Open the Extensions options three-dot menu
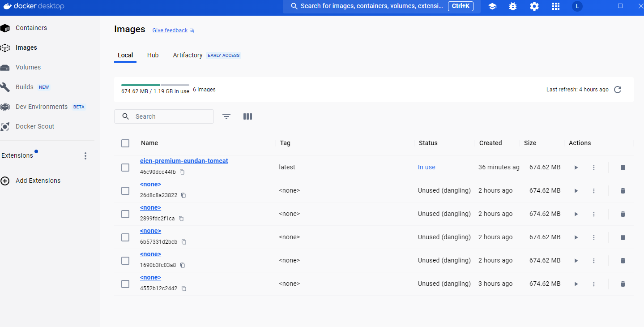Viewport: 644px width, 327px height. coord(85,156)
